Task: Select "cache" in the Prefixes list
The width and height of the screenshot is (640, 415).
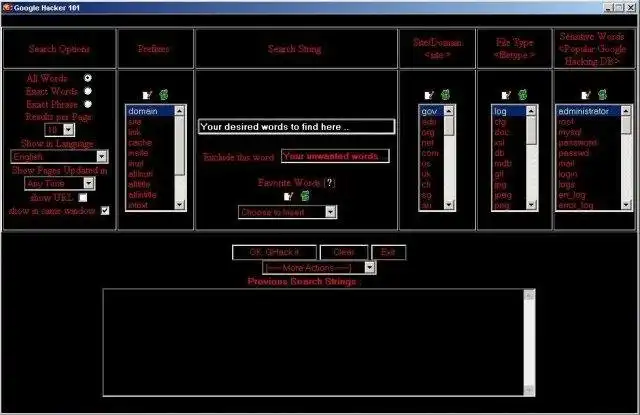Action: click(x=150, y=142)
